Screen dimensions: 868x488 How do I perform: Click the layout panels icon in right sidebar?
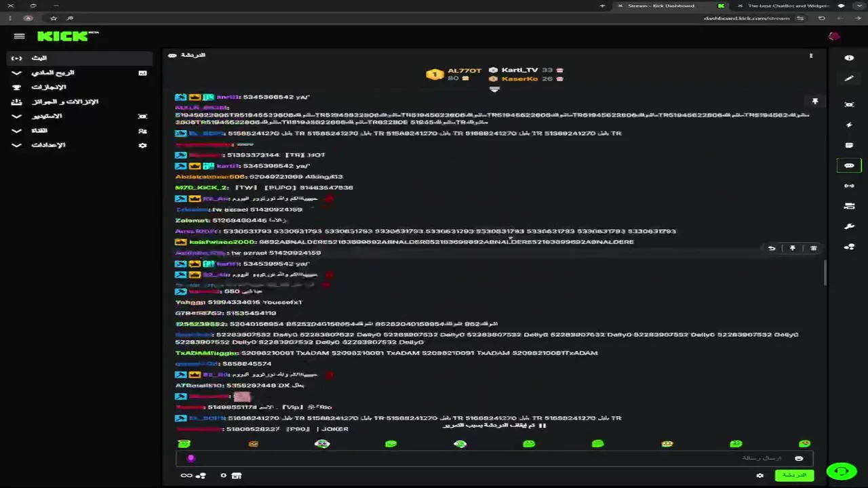[849, 206]
